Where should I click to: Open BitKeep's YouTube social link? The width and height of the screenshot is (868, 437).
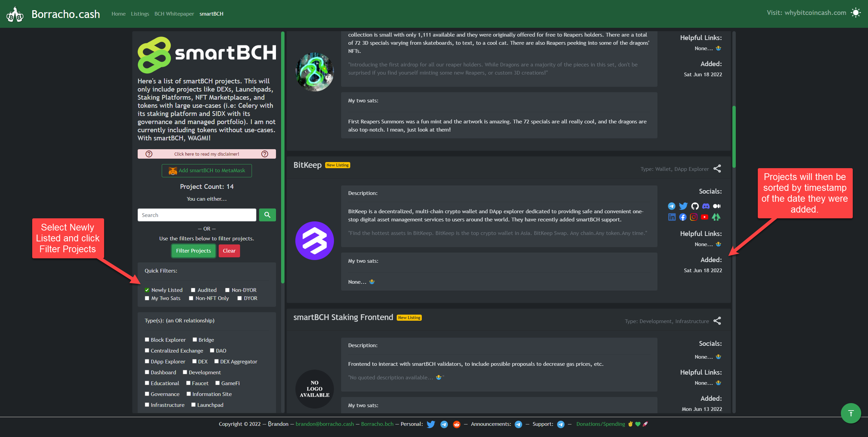click(705, 217)
